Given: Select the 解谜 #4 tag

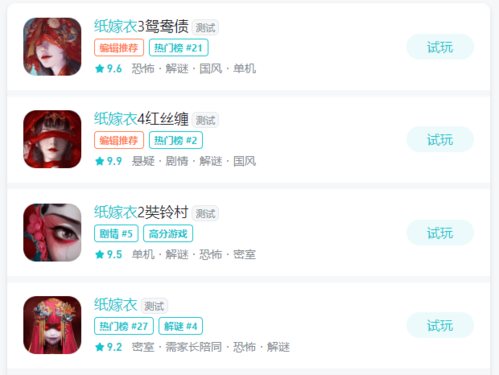Looking at the screenshot, I should 181,326.
